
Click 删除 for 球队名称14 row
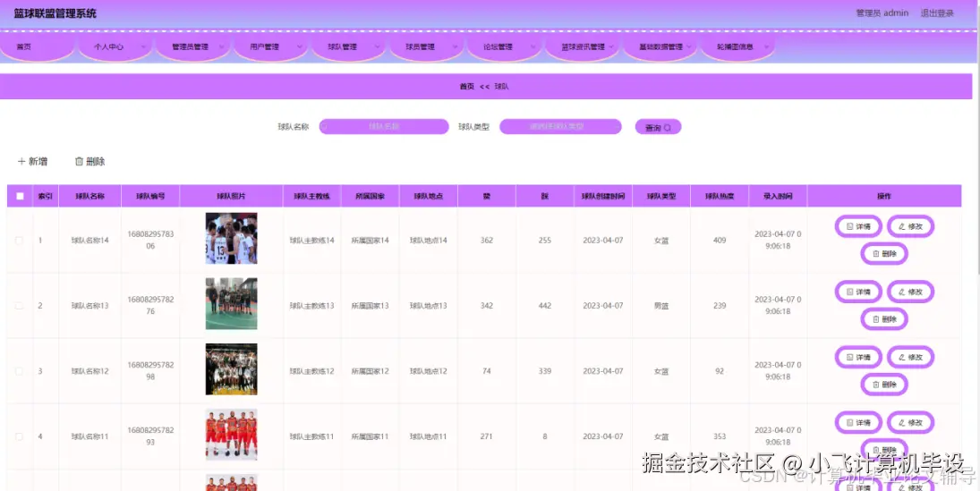coord(884,254)
